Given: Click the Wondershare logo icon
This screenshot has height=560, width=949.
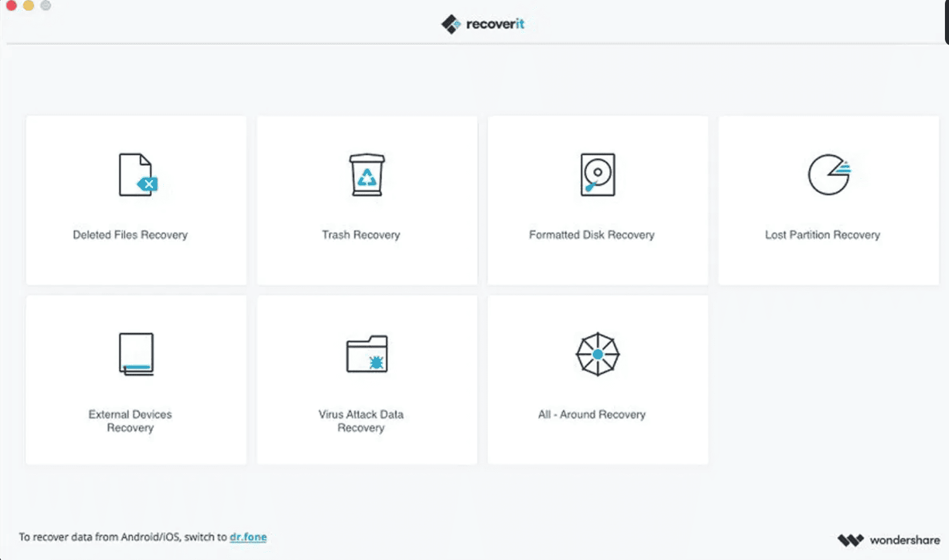Looking at the screenshot, I should pos(850,540).
